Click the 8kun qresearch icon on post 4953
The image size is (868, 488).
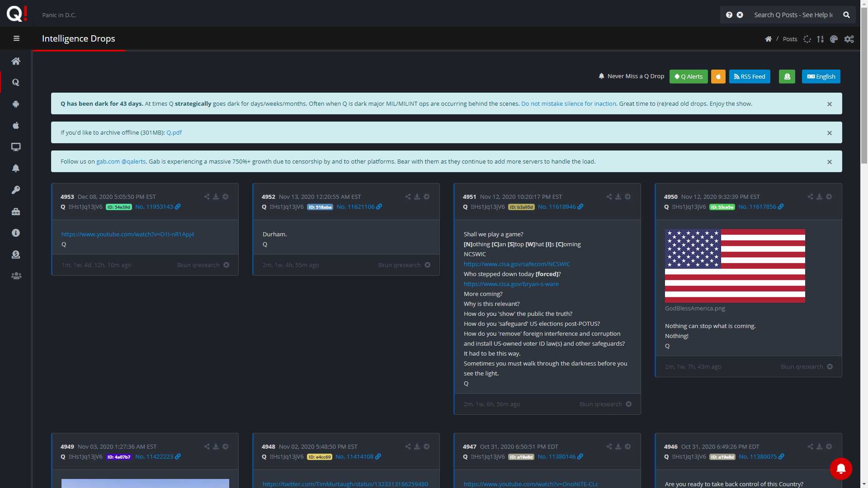click(226, 265)
